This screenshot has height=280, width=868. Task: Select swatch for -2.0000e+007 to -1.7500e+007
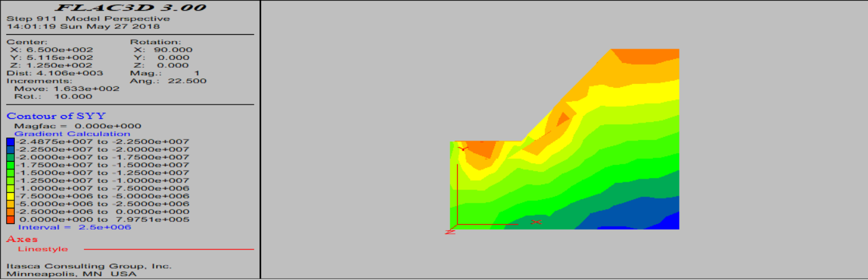tap(9, 157)
